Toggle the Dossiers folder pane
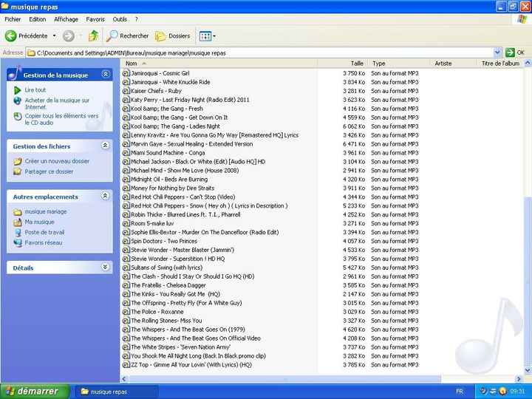This screenshot has width=532, height=399. point(172,35)
